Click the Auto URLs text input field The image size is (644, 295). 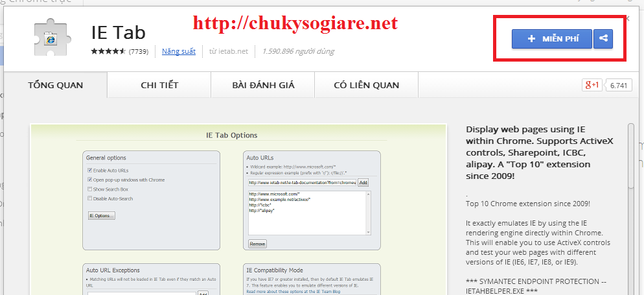302,183
